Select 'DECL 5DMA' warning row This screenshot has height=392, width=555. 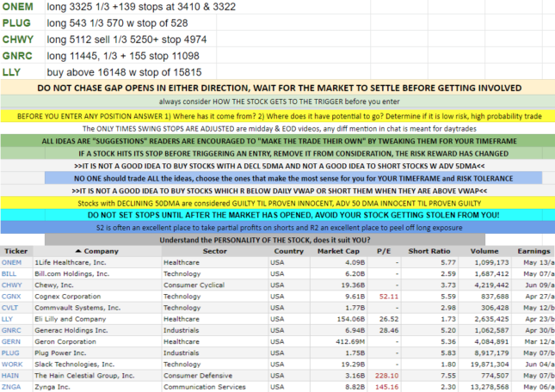pos(277,166)
